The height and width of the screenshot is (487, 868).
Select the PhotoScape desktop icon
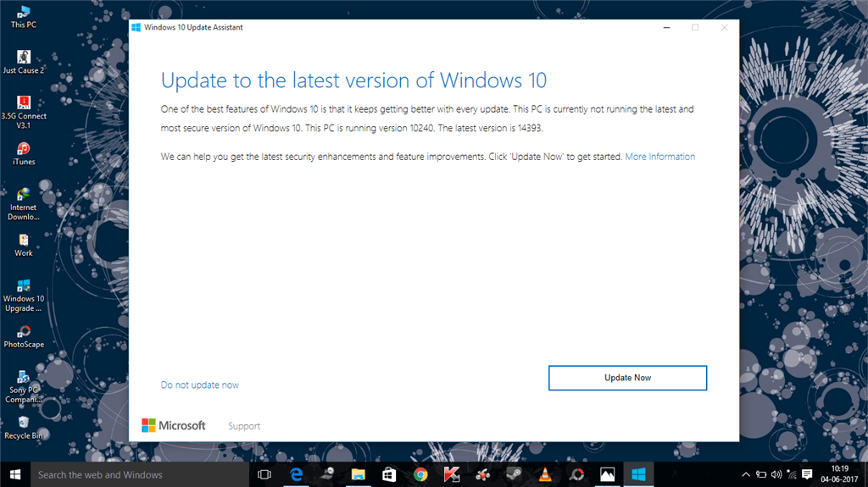click(23, 335)
